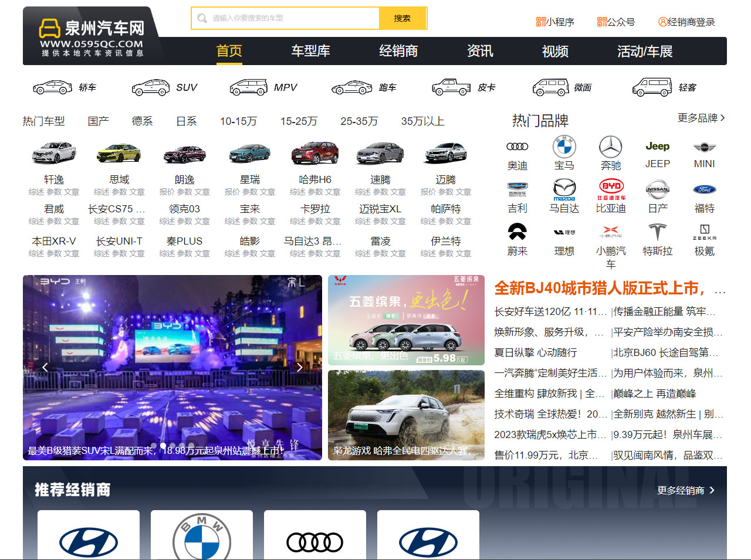
Task: Choose the 比亚迪 BYD brand logo
Action: click(x=611, y=189)
